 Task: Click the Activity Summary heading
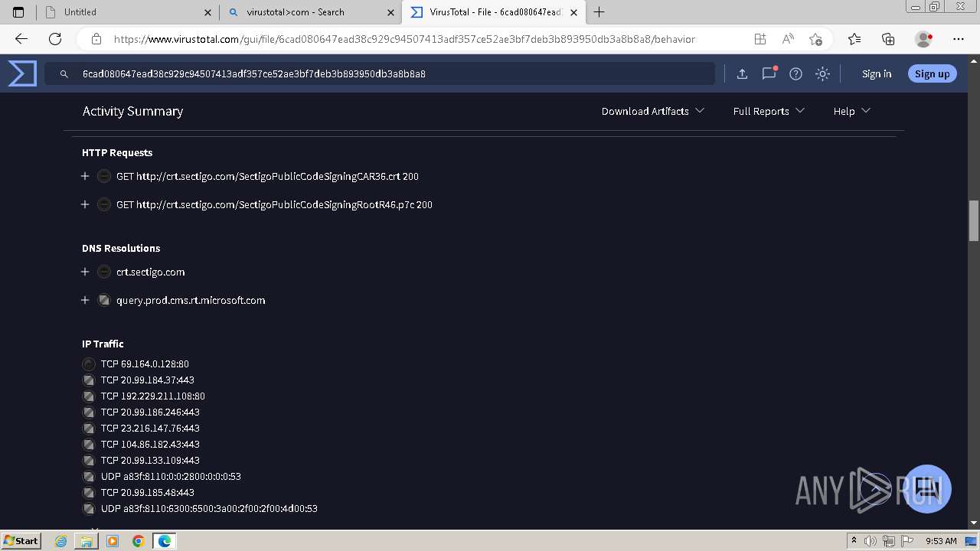click(132, 111)
